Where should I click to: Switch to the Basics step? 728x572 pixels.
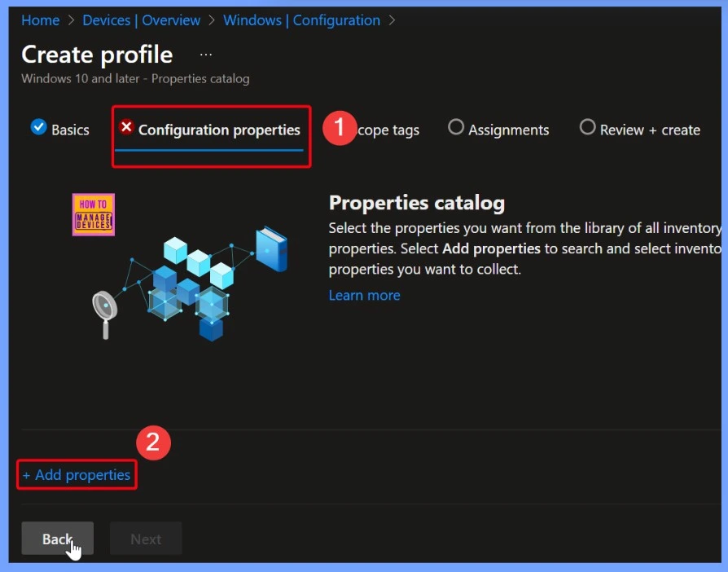(x=60, y=130)
